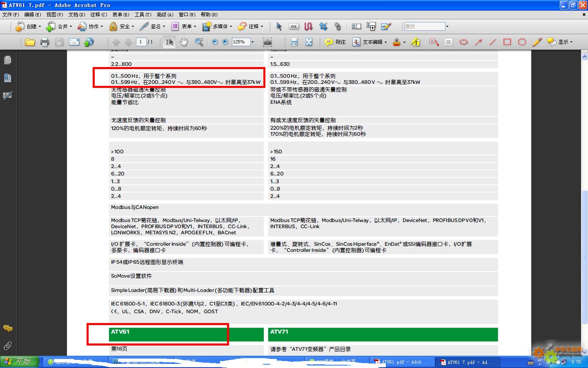The image size is (588, 368).
Task: Click the email envelope icon
Action: click(74, 42)
